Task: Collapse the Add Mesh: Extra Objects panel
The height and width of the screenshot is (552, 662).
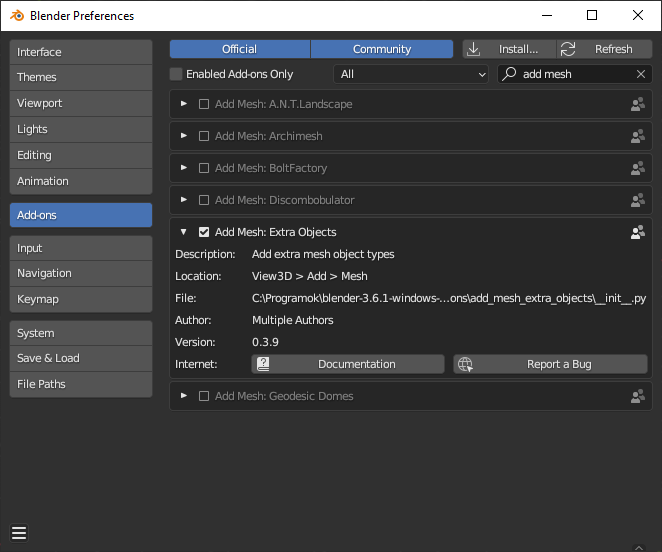Action: [184, 232]
